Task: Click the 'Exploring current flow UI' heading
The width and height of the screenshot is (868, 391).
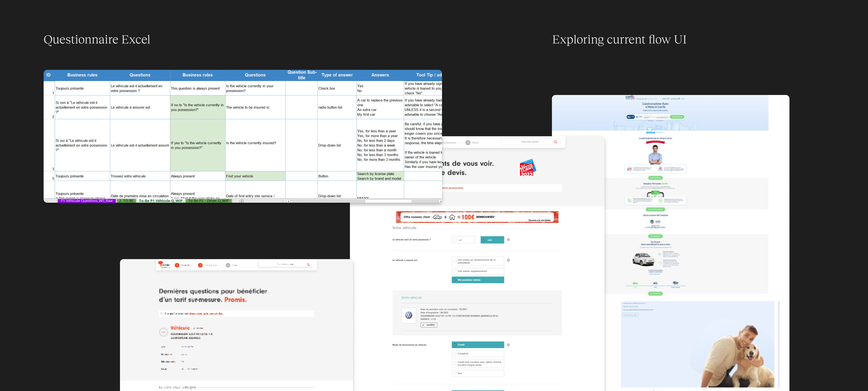Action: [619, 40]
